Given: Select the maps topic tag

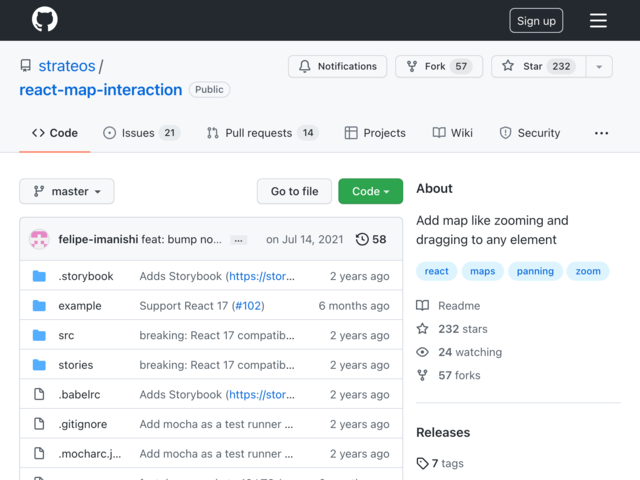Looking at the screenshot, I should pyautogui.click(x=482, y=271).
